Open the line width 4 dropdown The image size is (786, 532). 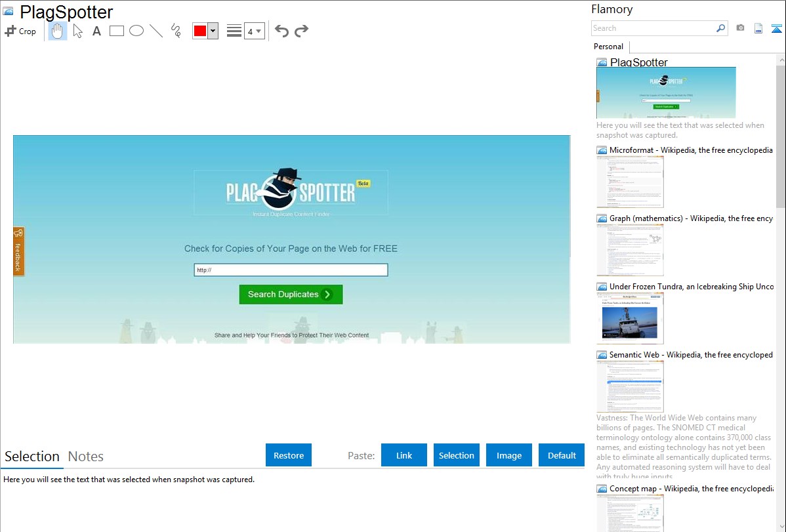255,31
